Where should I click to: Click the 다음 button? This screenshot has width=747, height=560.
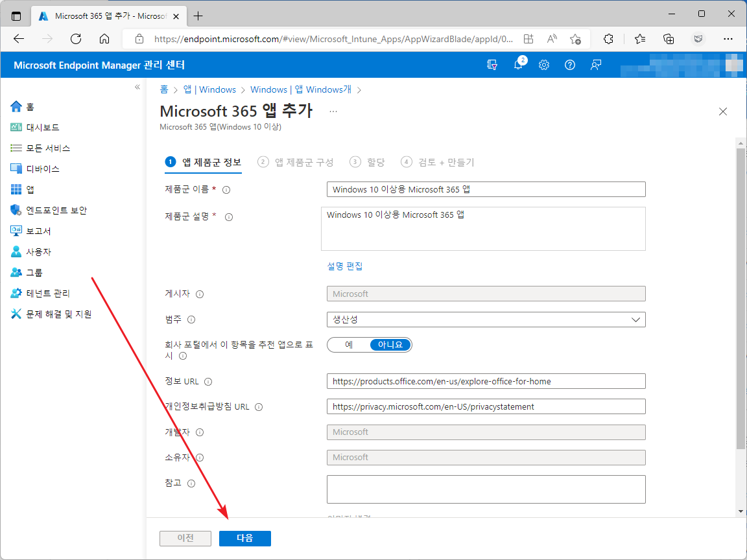[245, 538]
